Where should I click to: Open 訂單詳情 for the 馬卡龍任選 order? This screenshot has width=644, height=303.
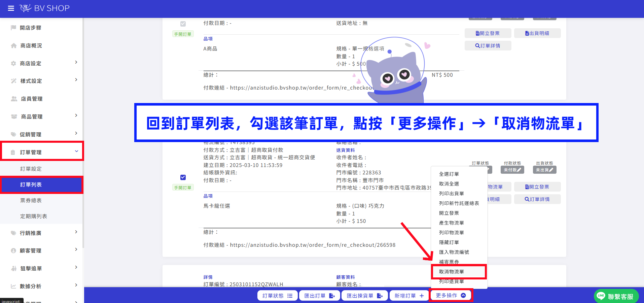click(537, 199)
